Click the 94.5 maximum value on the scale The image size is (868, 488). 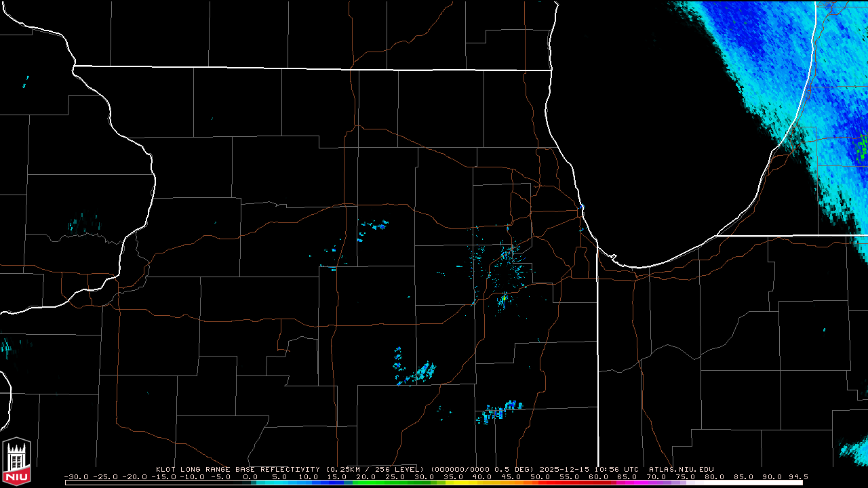click(x=797, y=476)
